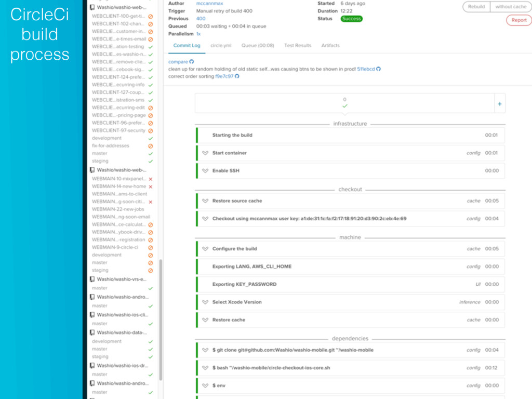
Task: Click green check on WEBCLIENT-124-prefe
Action: tap(151, 77)
